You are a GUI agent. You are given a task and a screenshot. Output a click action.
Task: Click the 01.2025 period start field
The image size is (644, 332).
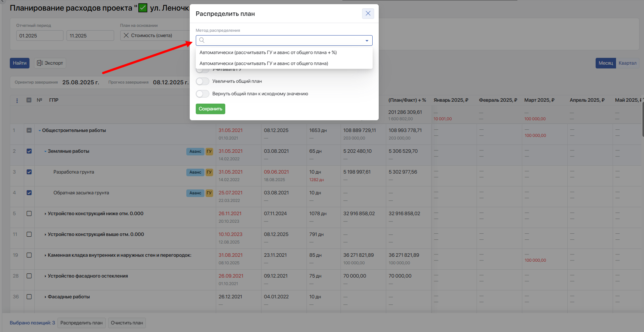click(39, 36)
